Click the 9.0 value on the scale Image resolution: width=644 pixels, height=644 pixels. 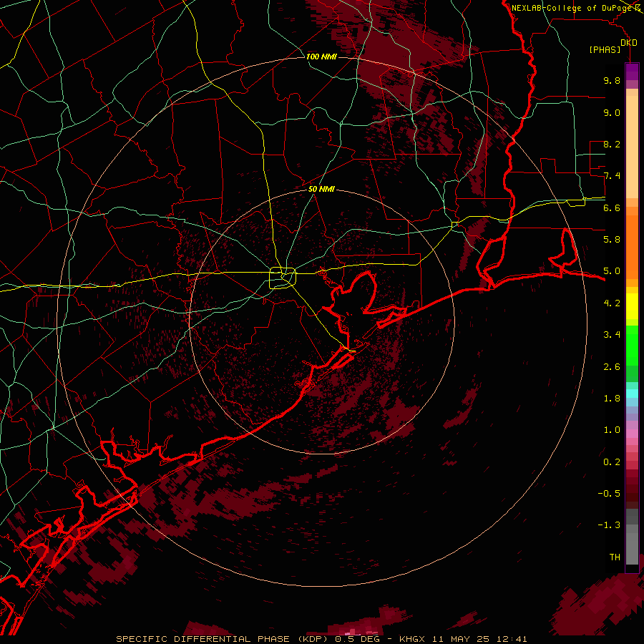tap(612, 112)
